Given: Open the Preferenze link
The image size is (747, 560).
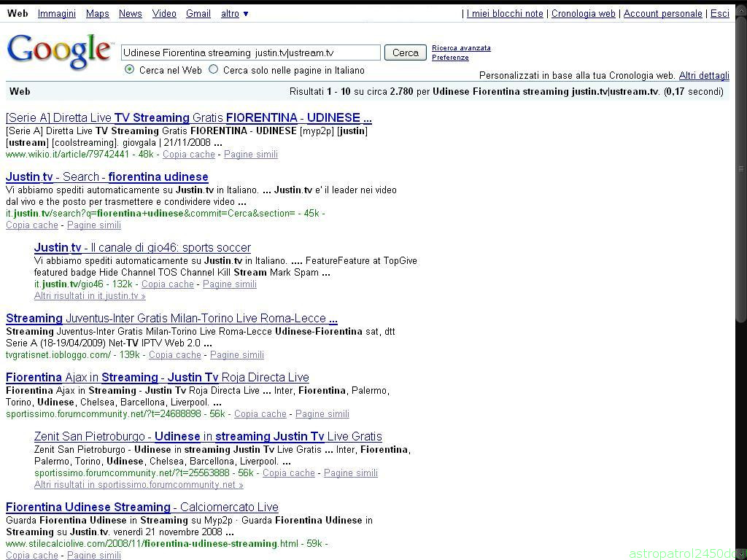Looking at the screenshot, I should tap(450, 58).
